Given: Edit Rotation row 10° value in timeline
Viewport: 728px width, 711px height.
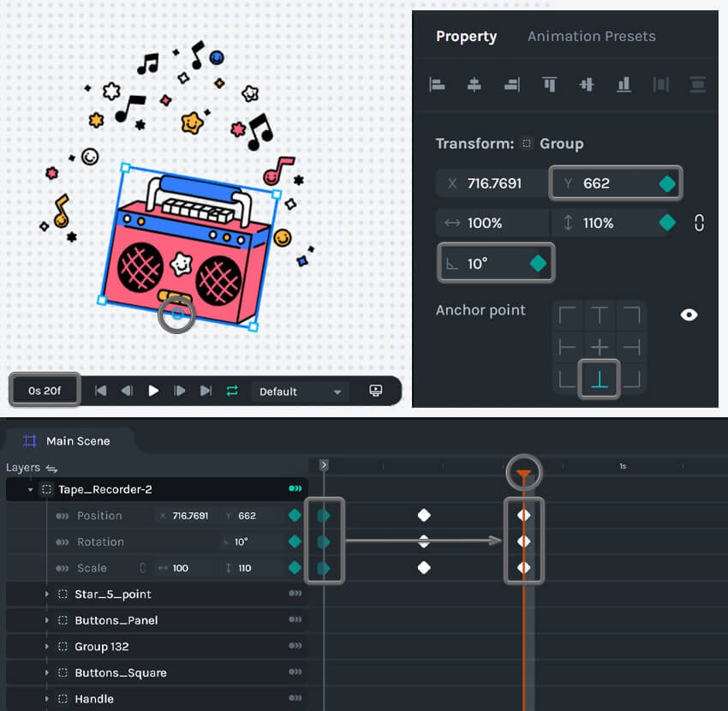Looking at the screenshot, I should [241, 542].
